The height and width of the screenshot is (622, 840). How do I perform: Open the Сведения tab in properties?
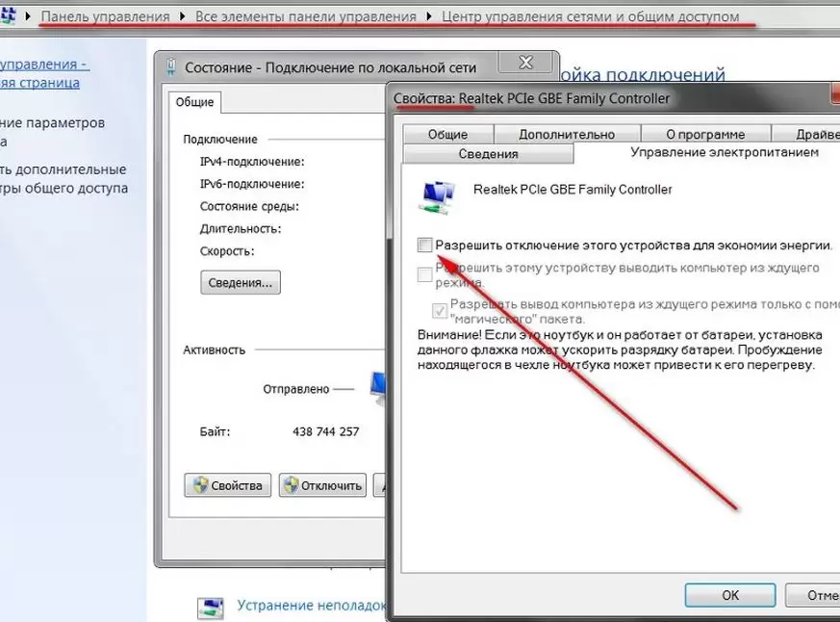[488, 154]
